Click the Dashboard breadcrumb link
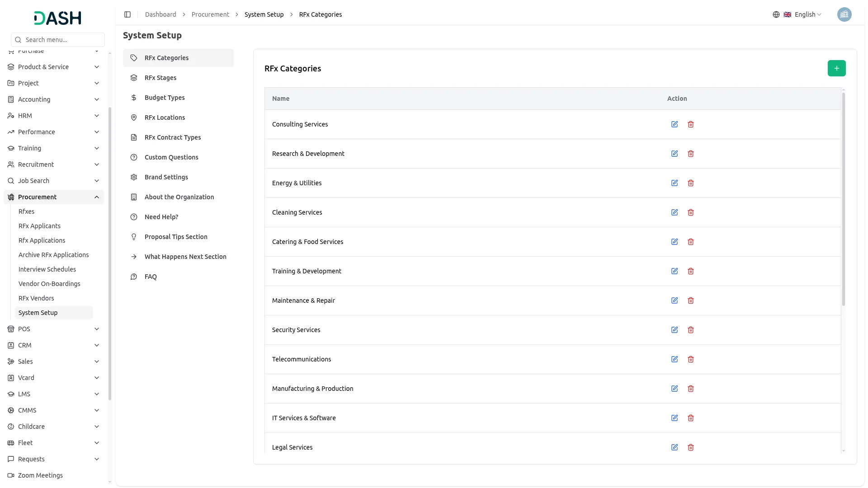The image size is (868, 488). coord(160,14)
